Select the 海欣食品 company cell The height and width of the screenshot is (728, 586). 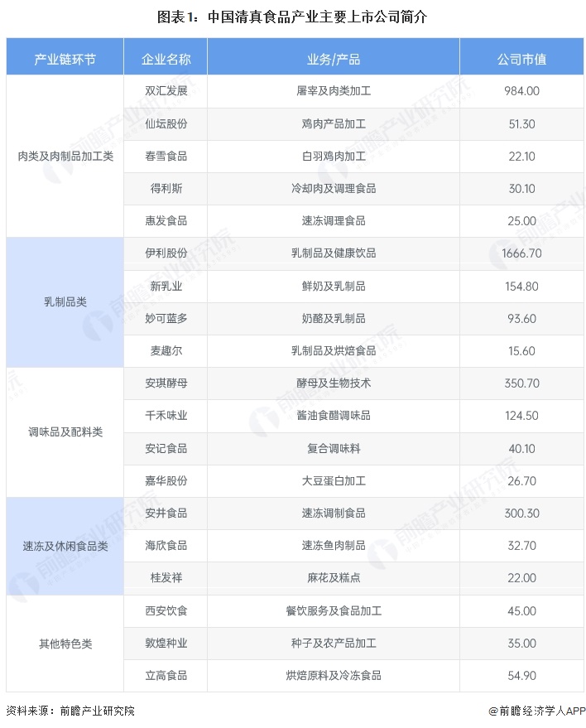click(x=166, y=546)
